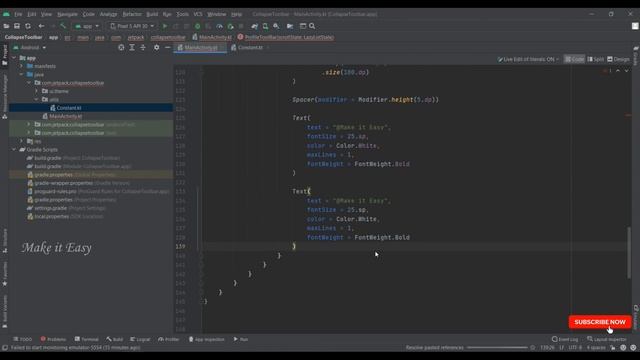Viewport: 640px width, 360px height.
Task: Switch editor to Code view
Action: pos(574,59)
